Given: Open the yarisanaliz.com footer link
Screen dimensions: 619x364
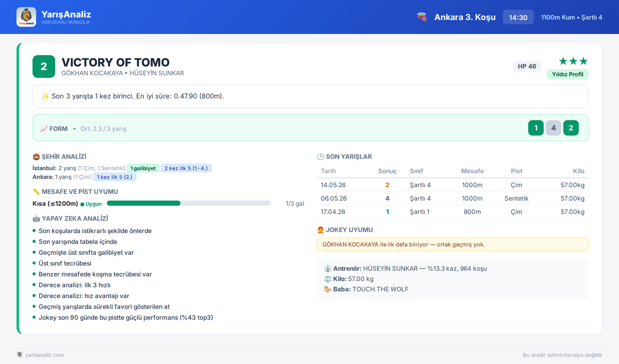Looking at the screenshot, I should coord(44,355).
